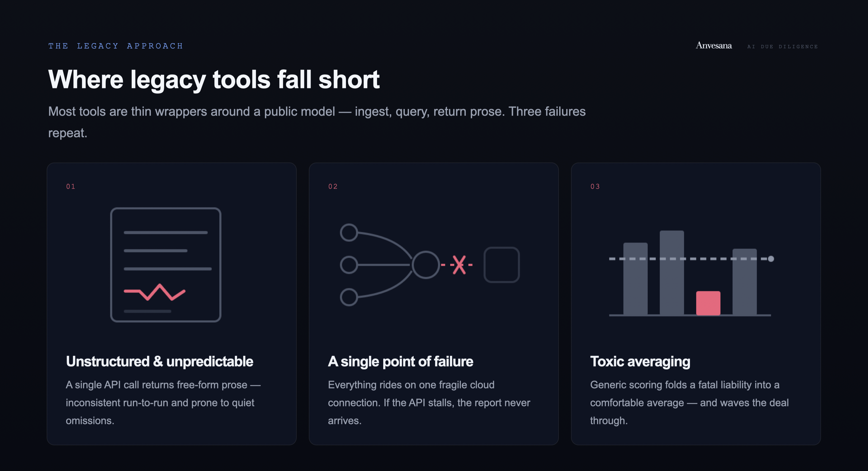Viewport: 868px width, 471px height.
Task: Click the AI DUE DILIGENCE label
Action: (x=782, y=47)
